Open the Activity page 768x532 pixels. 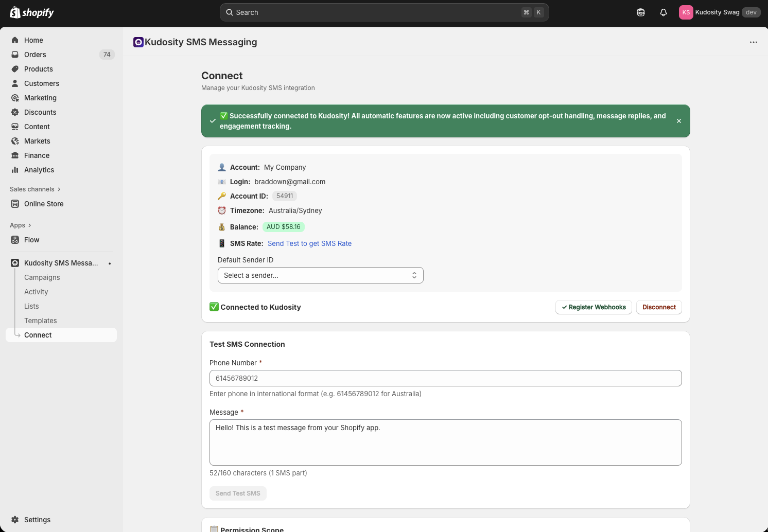(36, 292)
